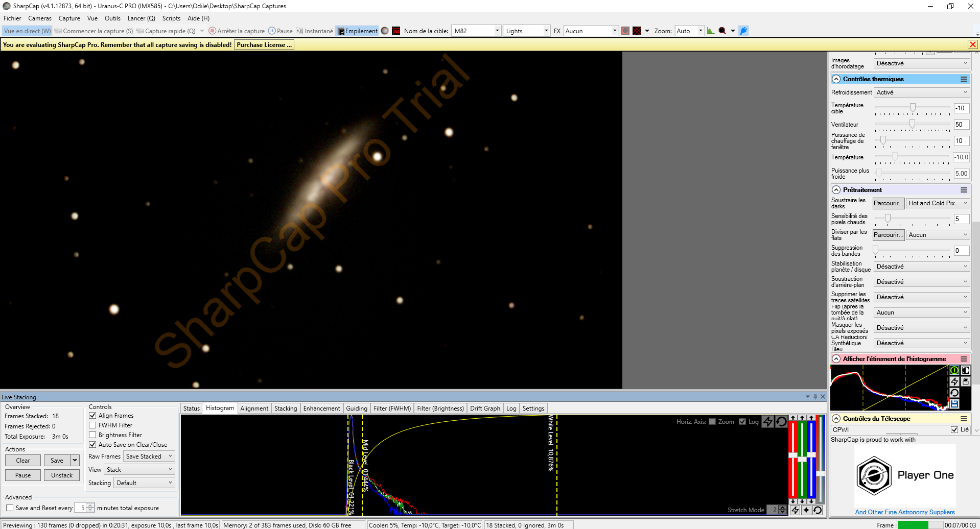Reset the display stretch with circular arrow
The image size is (980, 529).
[x=954, y=393]
